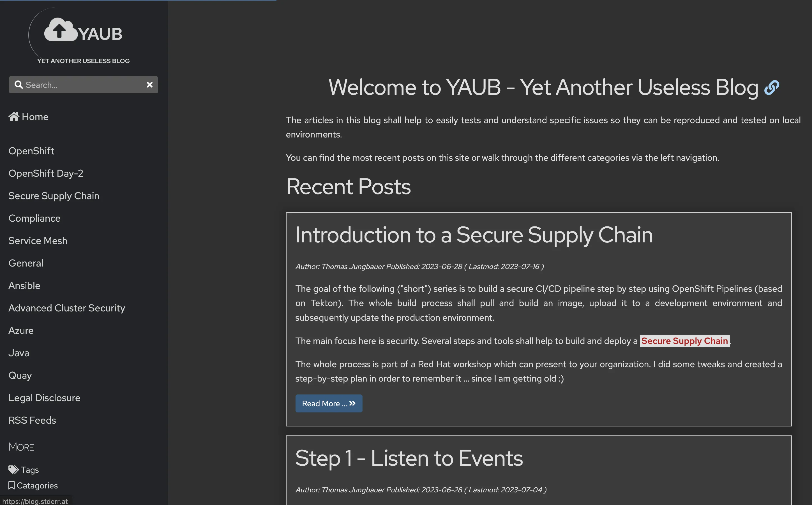Select OpenShift in the sidebar
812x505 pixels.
31,151
